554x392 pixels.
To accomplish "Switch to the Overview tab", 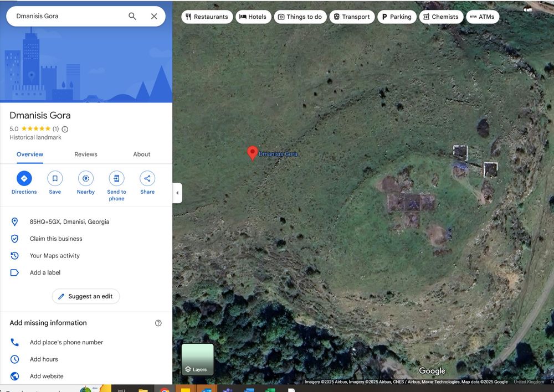I will 30,154.
